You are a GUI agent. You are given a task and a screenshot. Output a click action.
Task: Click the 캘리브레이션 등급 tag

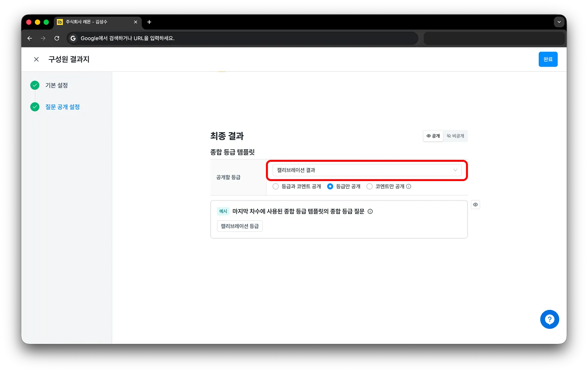tap(240, 226)
